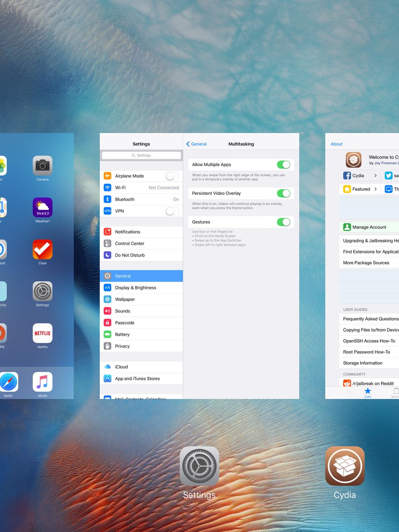Expand the Featured row chevron
Viewport: 399px width, 532px height.
pos(376,189)
